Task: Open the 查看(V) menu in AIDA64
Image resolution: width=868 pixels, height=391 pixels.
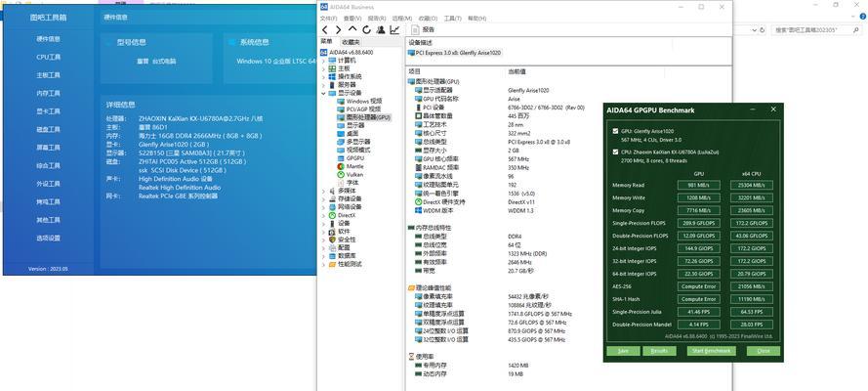Action: pyautogui.click(x=352, y=19)
